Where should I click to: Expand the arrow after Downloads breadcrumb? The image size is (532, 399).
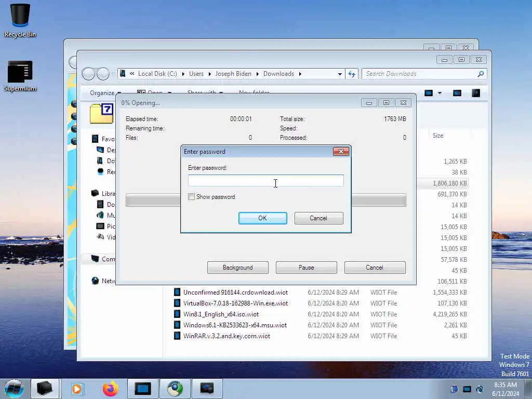pos(300,74)
